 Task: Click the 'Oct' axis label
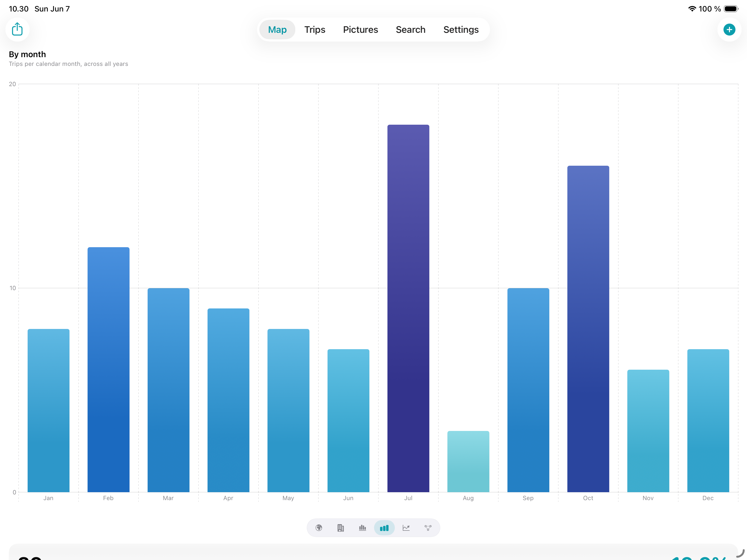pyautogui.click(x=588, y=498)
